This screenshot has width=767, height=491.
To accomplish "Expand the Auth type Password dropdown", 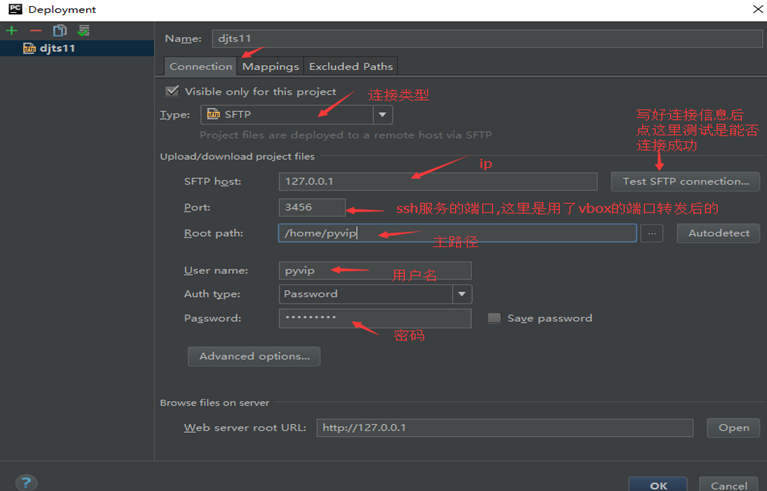I will coord(462,294).
